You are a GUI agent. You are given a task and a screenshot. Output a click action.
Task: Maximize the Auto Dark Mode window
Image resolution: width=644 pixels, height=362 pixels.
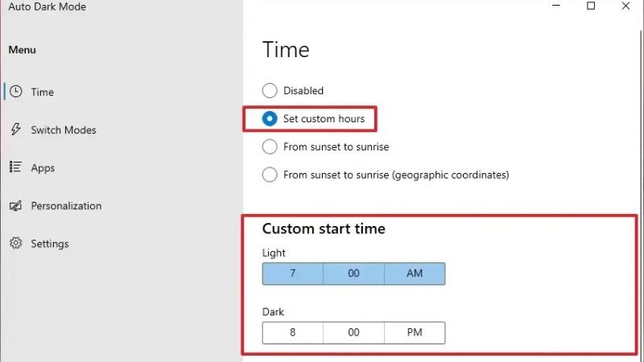(591, 6)
